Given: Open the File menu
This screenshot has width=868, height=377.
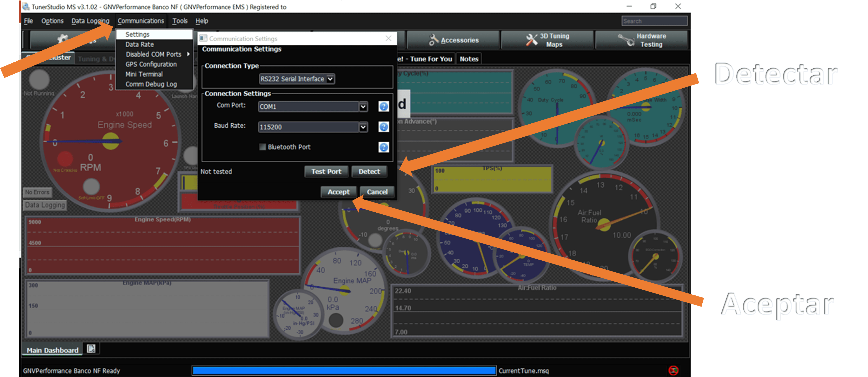Looking at the screenshot, I should [28, 21].
